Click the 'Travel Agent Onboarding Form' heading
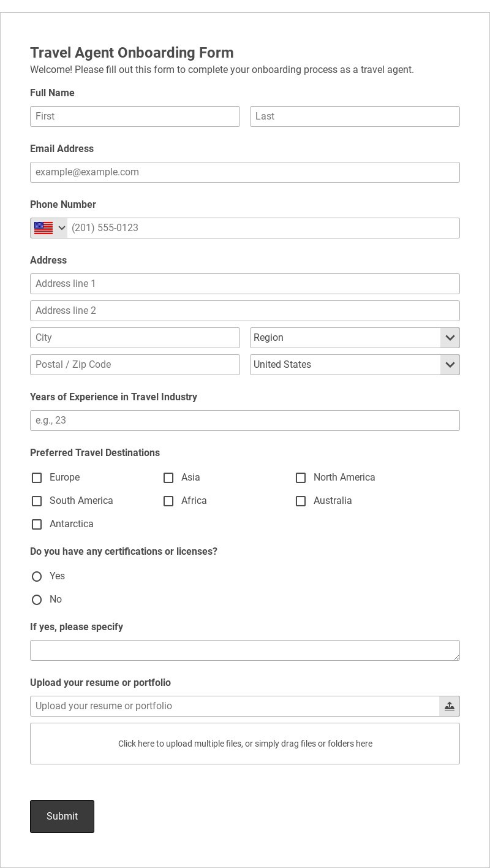 tap(132, 53)
